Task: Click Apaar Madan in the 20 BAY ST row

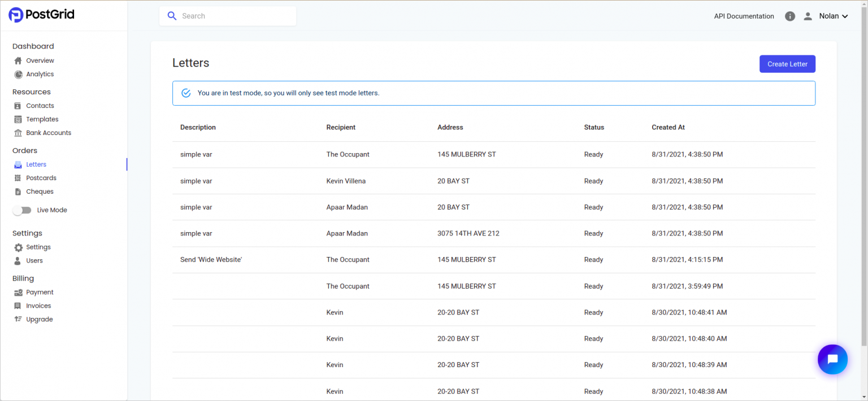Action: coord(347,207)
